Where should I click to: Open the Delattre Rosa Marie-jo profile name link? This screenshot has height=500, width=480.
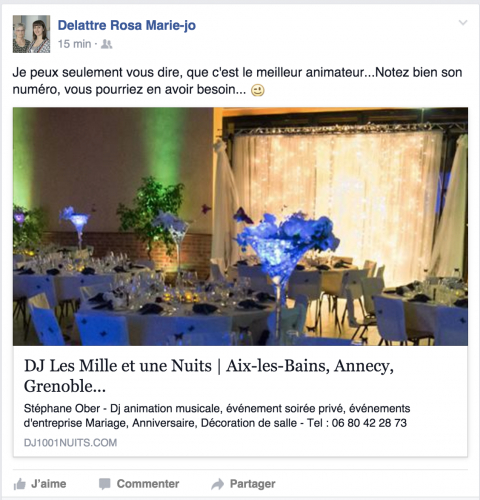click(x=127, y=25)
